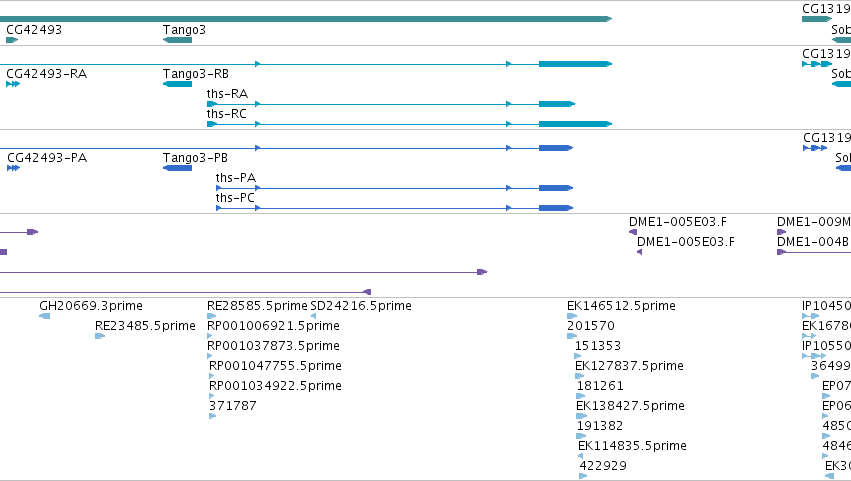This screenshot has height=481, width=851.
Task: Select the ths-RC transcript final exon
Action: coord(575,124)
